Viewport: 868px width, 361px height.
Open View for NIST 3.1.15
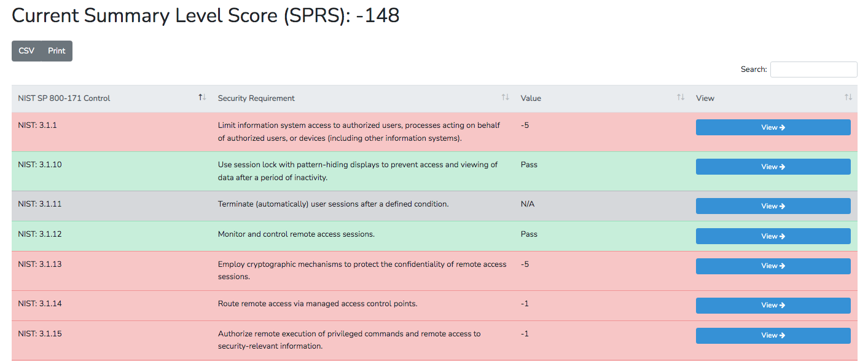773,335
